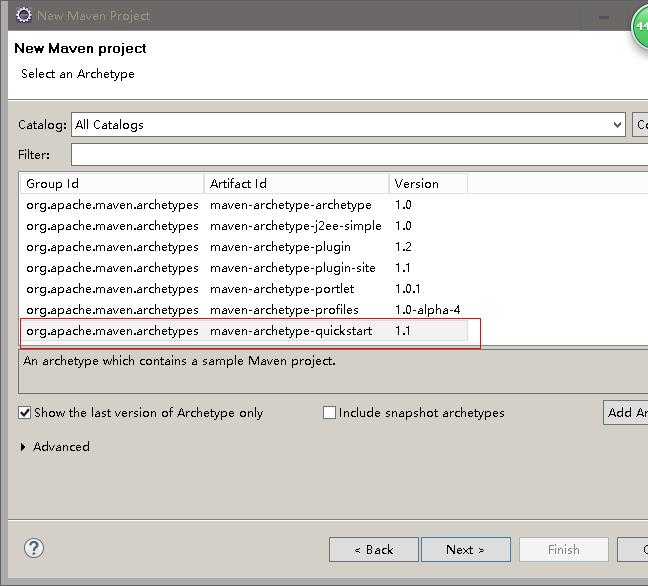Click version 1.0-alpha-4 cell
This screenshot has height=586, width=648.
coord(427,310)
